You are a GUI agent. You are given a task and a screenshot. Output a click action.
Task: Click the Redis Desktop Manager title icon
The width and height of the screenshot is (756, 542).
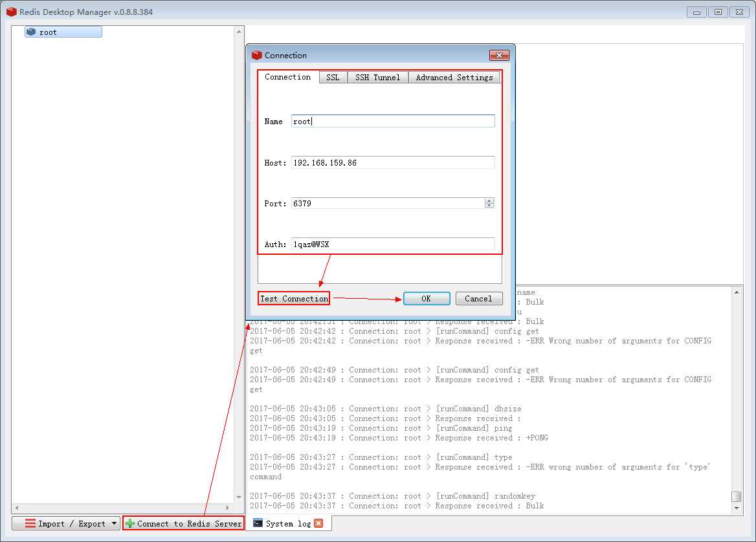click(x=12, y=12)
